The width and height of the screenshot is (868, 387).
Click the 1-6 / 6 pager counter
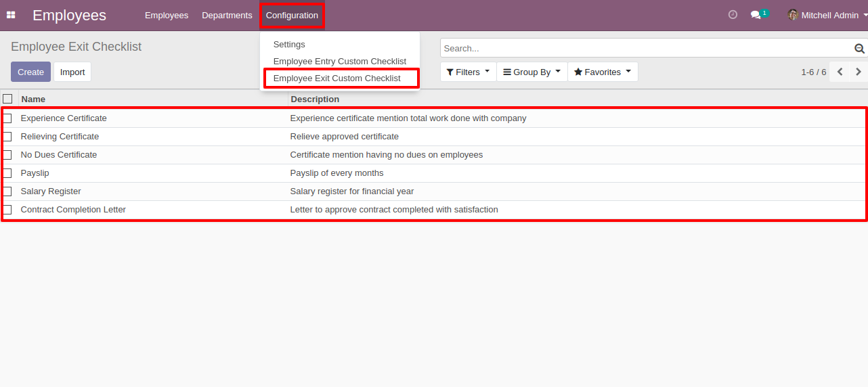pyautogui.click(x=814, y=72)
